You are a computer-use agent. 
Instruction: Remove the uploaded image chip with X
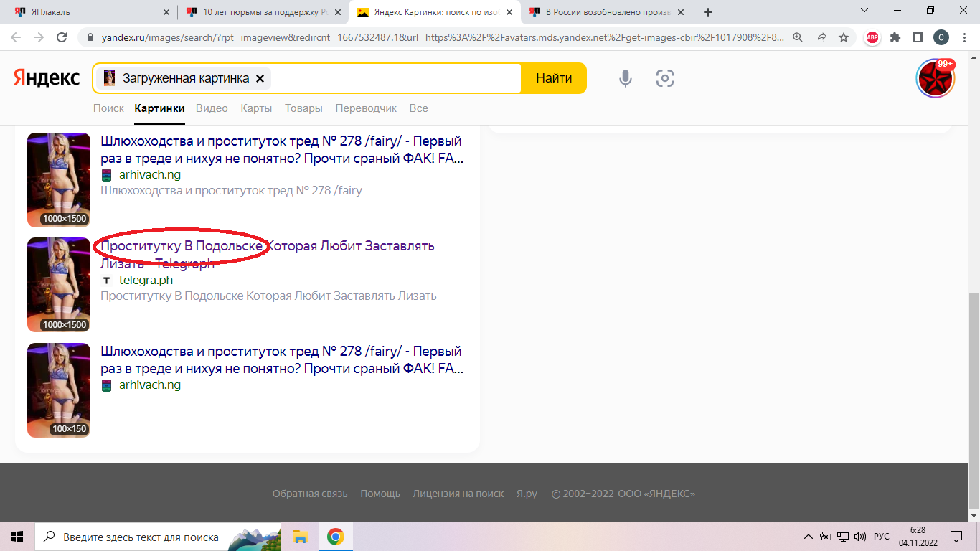point(260,78)
